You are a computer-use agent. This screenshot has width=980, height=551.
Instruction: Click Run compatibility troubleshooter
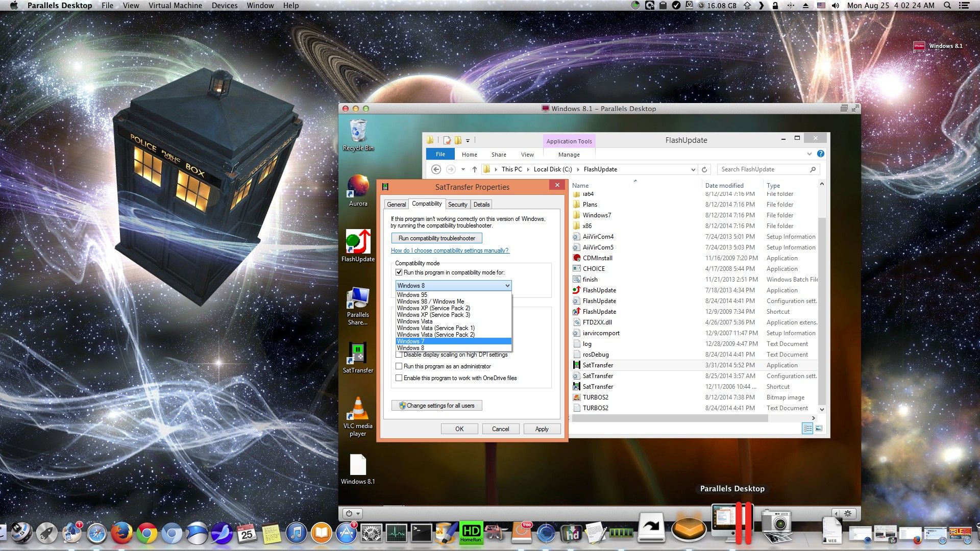(437, 238)
